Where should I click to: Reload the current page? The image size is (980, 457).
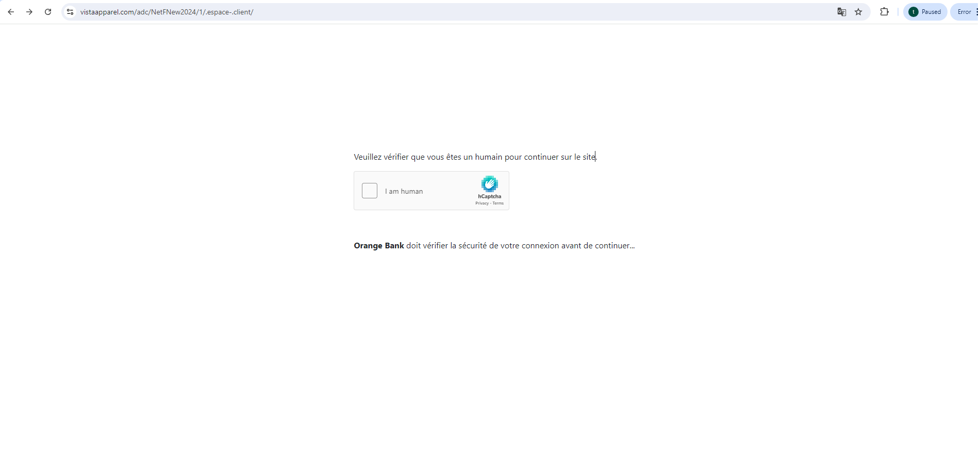48,12
